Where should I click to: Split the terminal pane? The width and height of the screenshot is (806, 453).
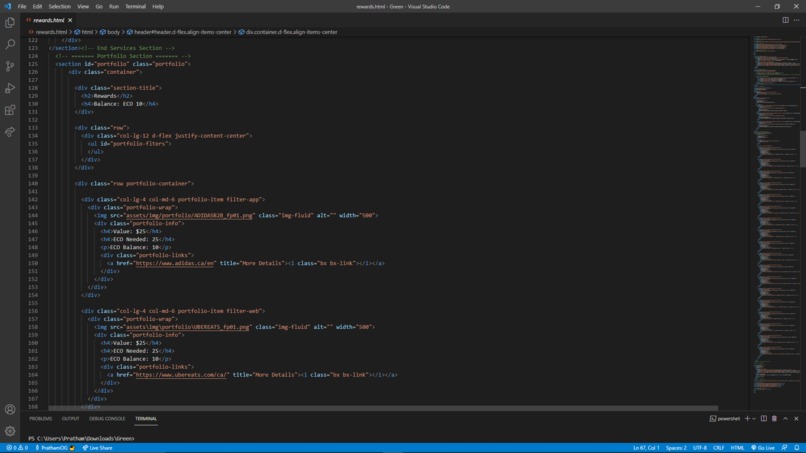pyautogui.click(x=764, y=419)
